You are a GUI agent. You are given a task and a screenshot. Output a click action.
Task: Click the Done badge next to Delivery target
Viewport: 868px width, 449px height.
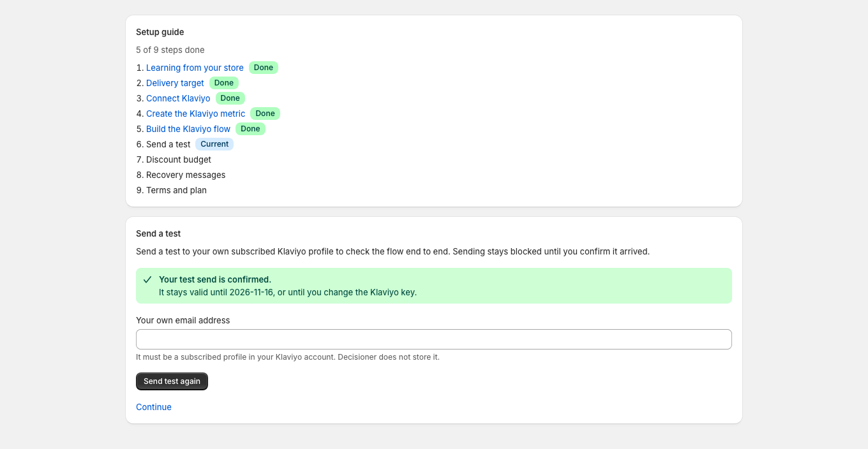(x=224, y=83)
